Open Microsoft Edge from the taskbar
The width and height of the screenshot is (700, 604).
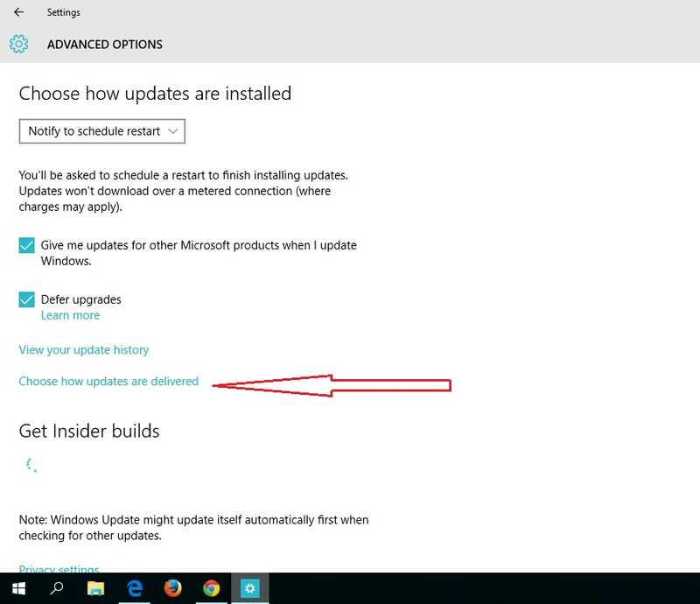[135, 588]
